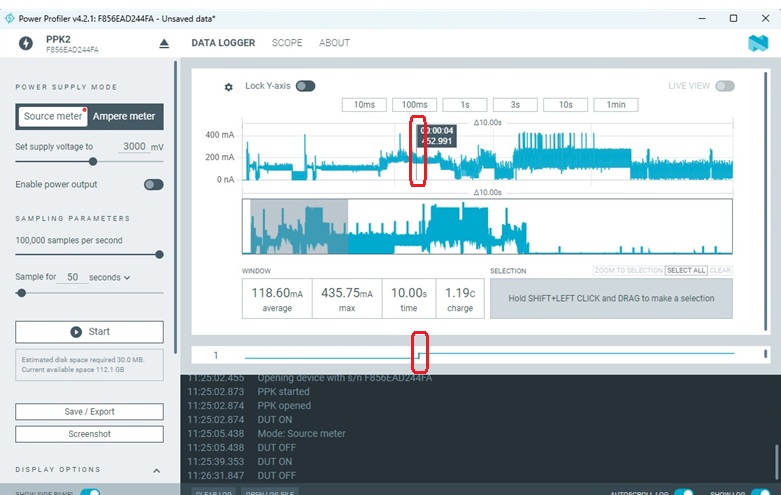This screenshot has width=781, height=495.
Task: Switch to the Data Logger tab
Action: click(x=223, y=43)
